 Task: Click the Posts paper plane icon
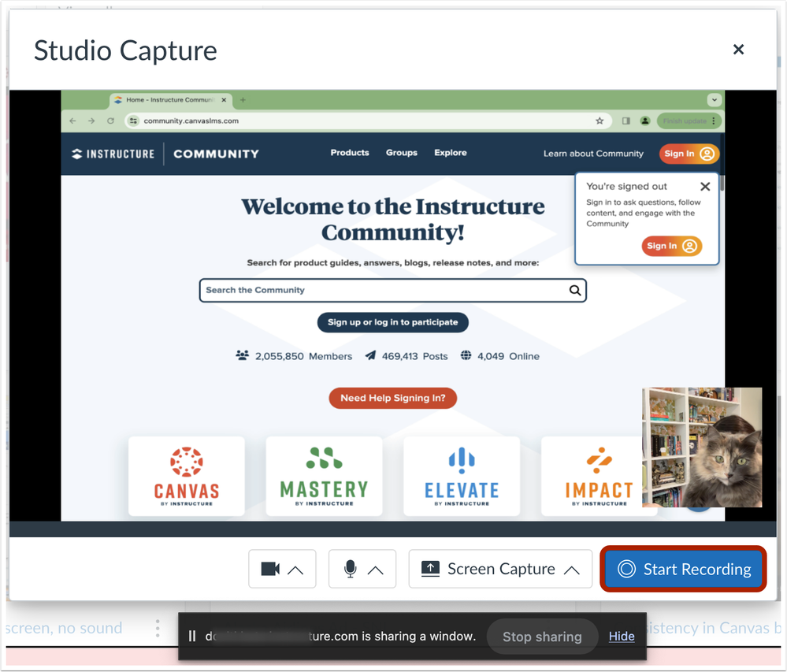370,355
